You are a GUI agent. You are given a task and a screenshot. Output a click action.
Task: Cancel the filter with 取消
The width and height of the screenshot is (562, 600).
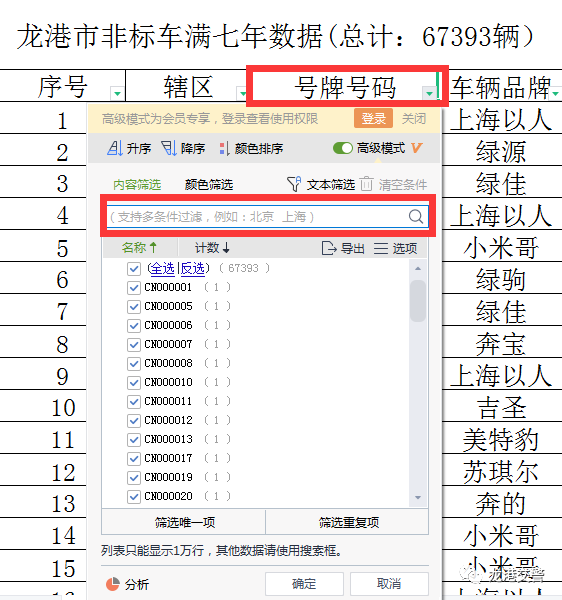[x=389, y=584]
